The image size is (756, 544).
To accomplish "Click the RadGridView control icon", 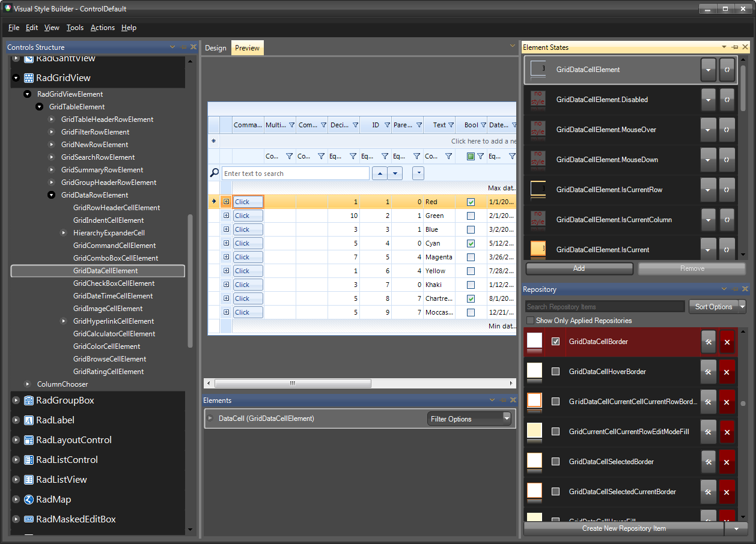I will tap(28, 78).
